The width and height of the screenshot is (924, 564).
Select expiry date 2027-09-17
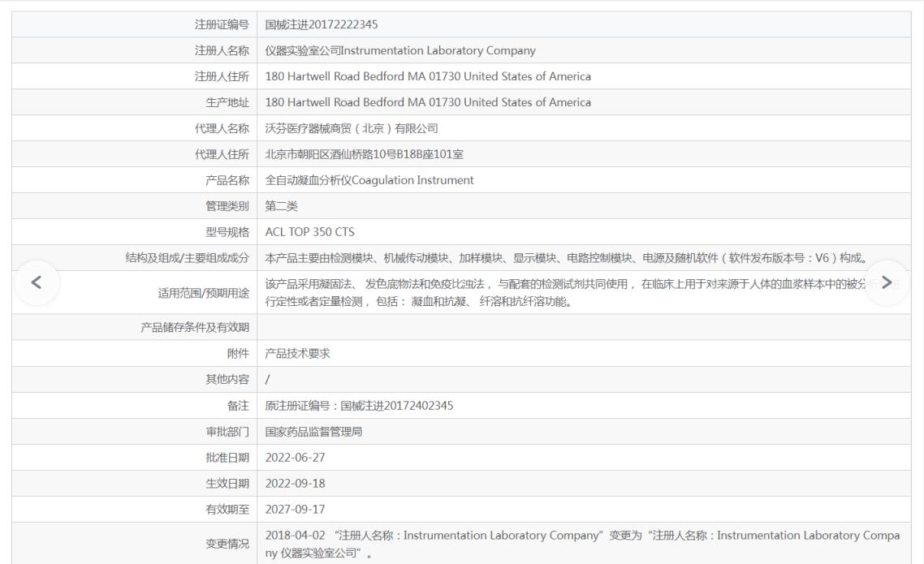(295, 509)
